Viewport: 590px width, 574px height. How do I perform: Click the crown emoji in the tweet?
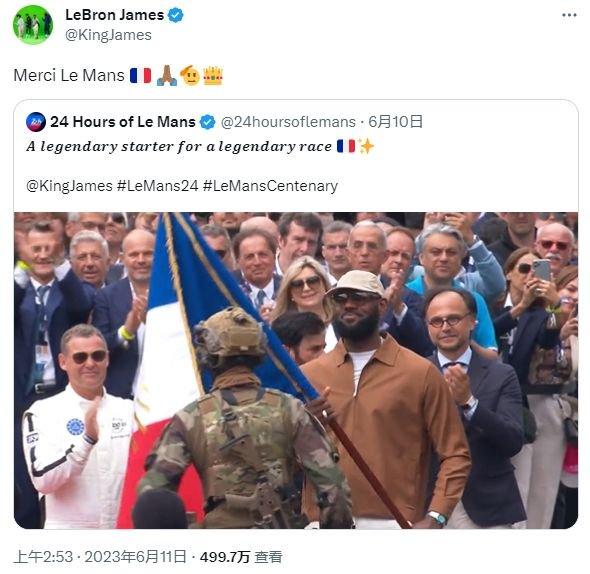(213, 75)
